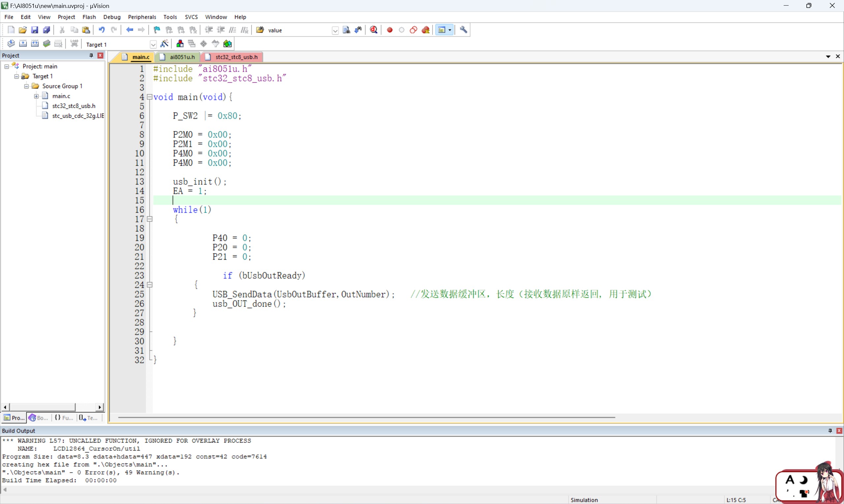844x504 pixels.
Task: Collapse main function fold at line 4
Action: [x=149, y=97]
